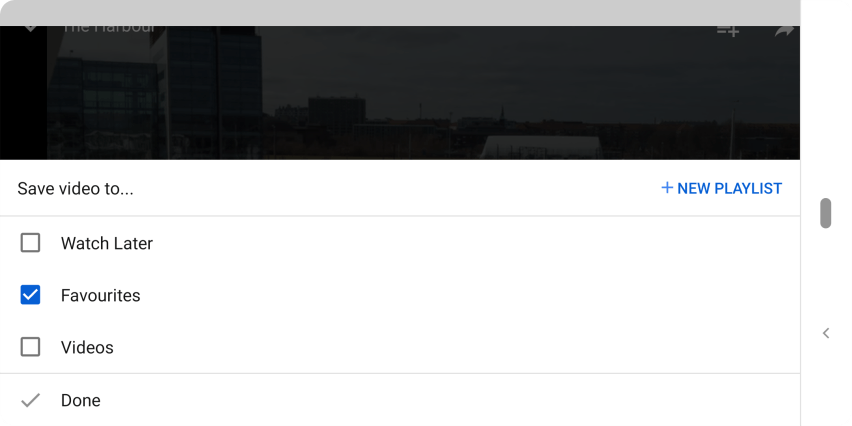Select the Watch Later playlist label
This screenshot has height=426, width=852.
106,243
